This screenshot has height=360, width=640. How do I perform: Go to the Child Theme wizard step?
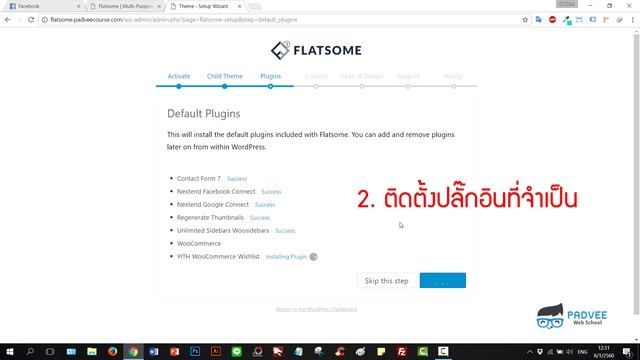pos(224,76)
